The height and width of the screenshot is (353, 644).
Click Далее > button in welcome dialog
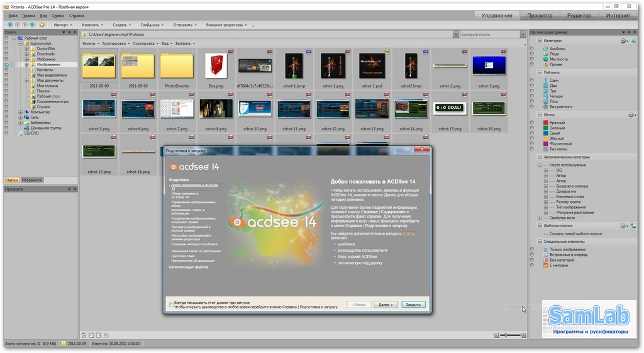[x=386, y=305]
